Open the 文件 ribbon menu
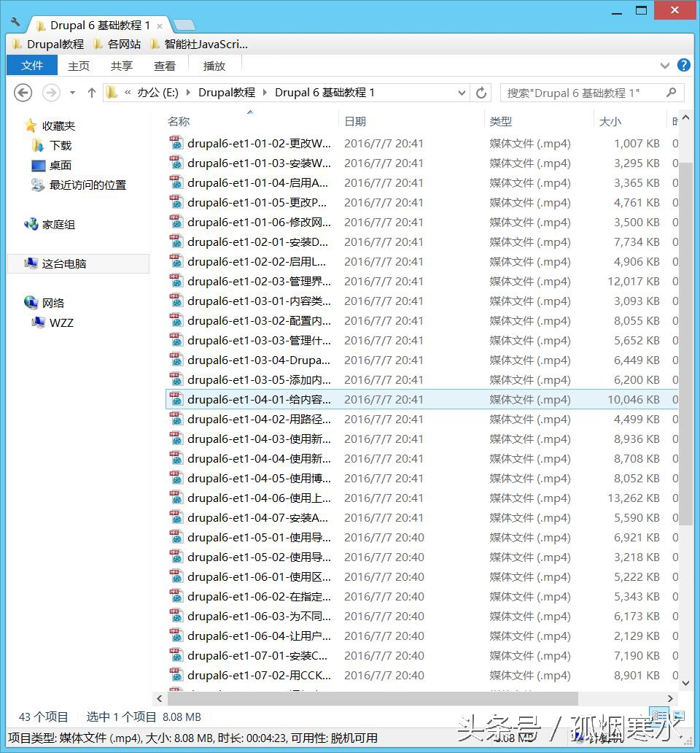This screenshot has height=753, width=700. coord(32,66)
